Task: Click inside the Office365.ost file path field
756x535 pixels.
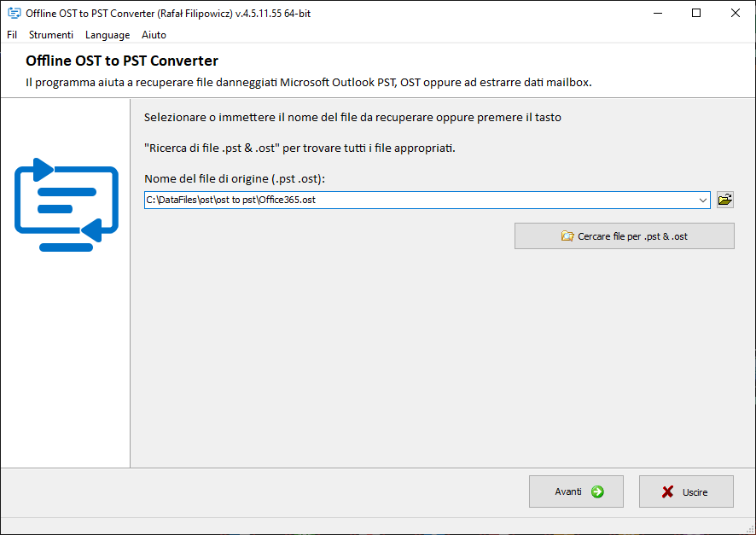Action: click(420, 200)
